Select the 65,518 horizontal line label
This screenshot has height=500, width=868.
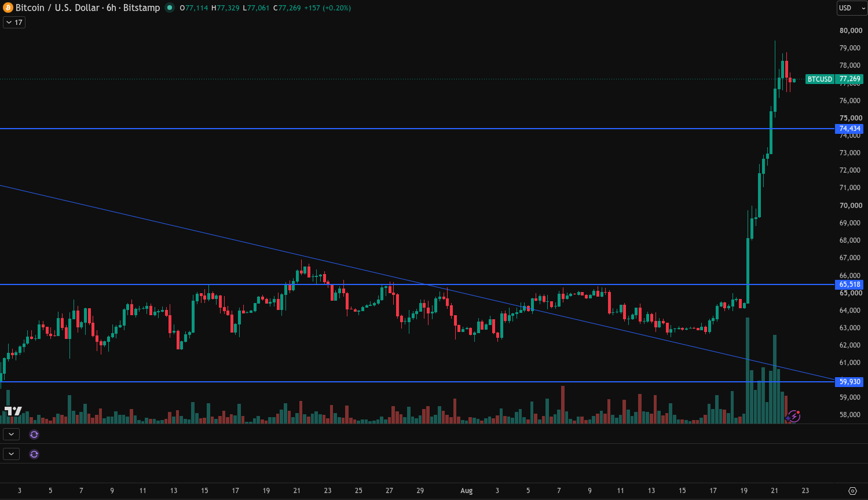click(849, 284)
